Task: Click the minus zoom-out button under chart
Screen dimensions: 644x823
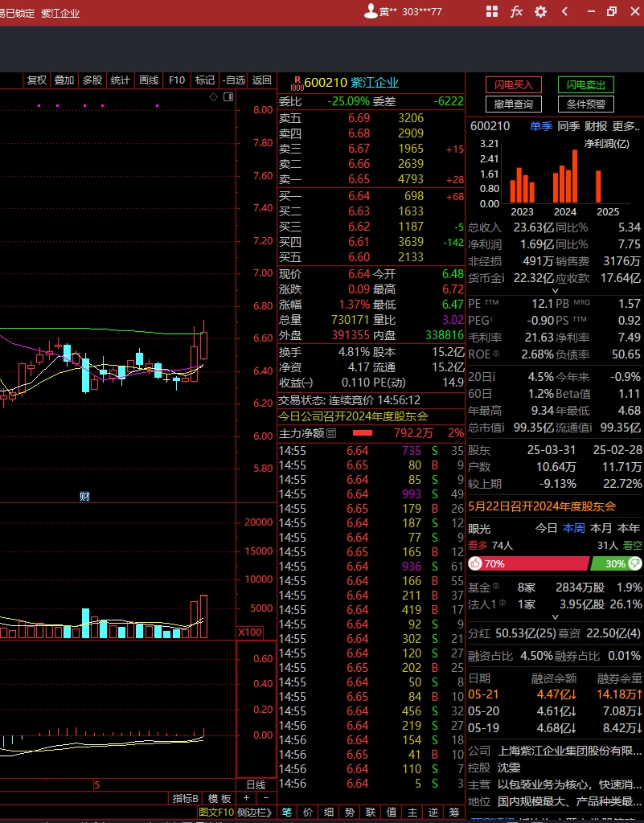Action: click(265, 798)
